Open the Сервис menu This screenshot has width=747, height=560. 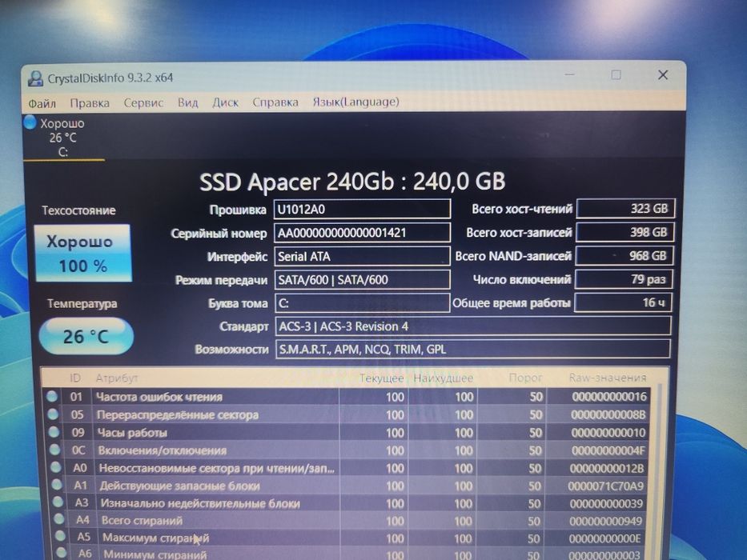[143, 103]
